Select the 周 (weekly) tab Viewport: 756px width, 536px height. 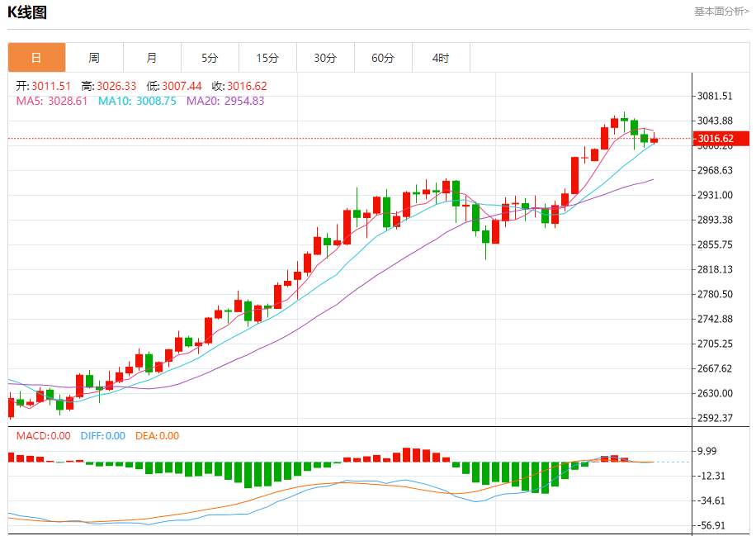click(x=94, y=58)
